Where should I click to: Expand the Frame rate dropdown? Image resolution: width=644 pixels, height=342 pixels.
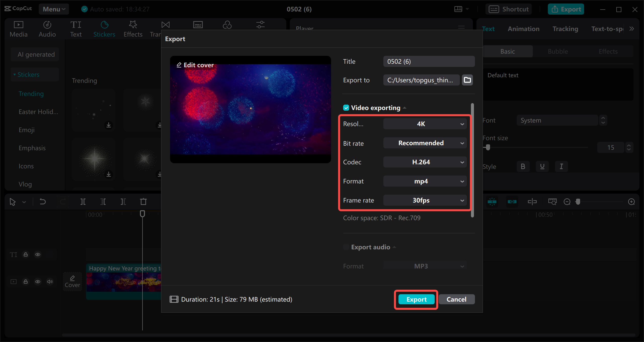coord(425,200)
